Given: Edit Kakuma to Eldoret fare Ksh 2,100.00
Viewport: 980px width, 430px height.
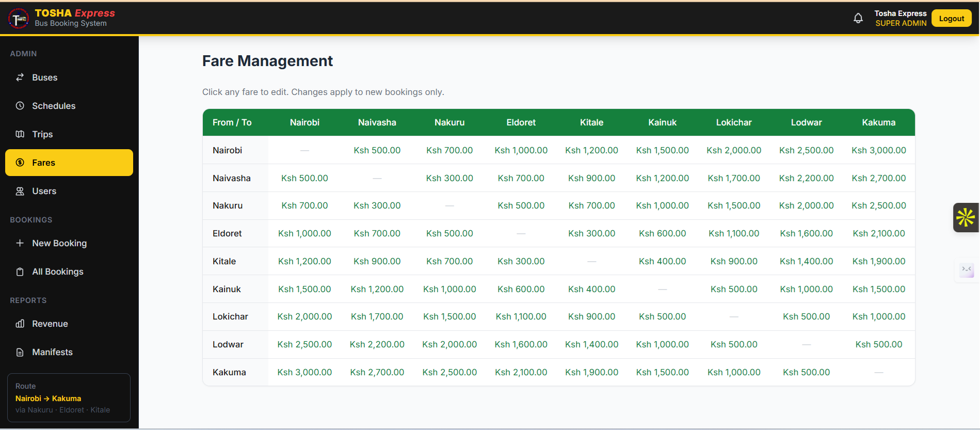Looking at the screenshot, I should tap(521, 372).
